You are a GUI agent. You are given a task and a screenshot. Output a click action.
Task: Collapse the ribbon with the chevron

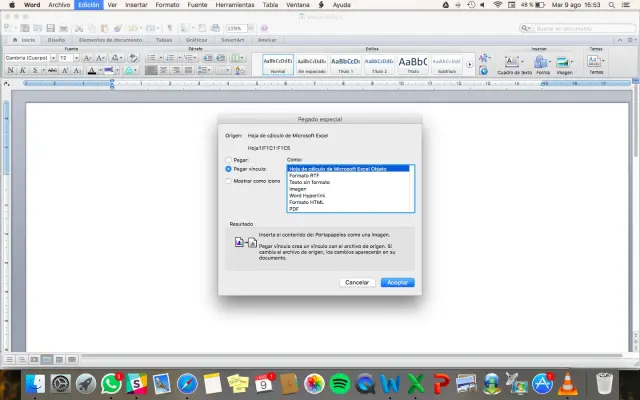tap(620, 40)
